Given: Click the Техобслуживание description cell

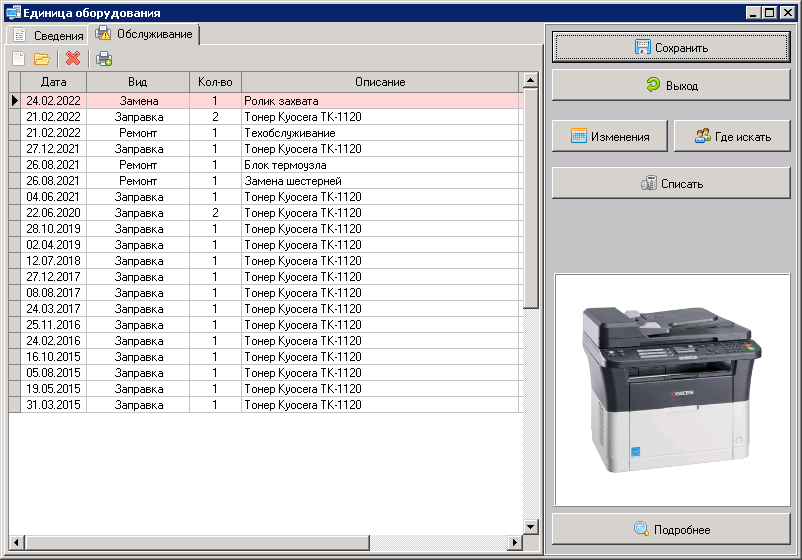Looking at the screenshot, I should tap(380, 133).
